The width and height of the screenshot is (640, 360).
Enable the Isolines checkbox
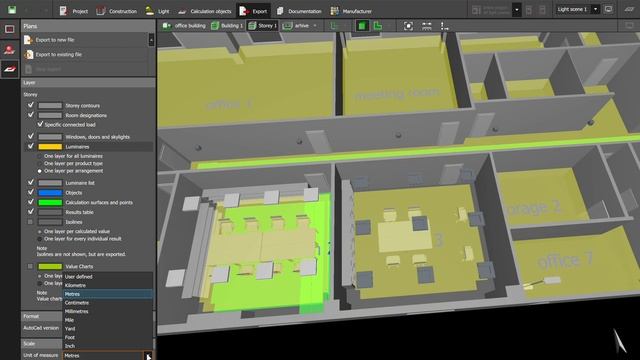(x=30, y=222)
